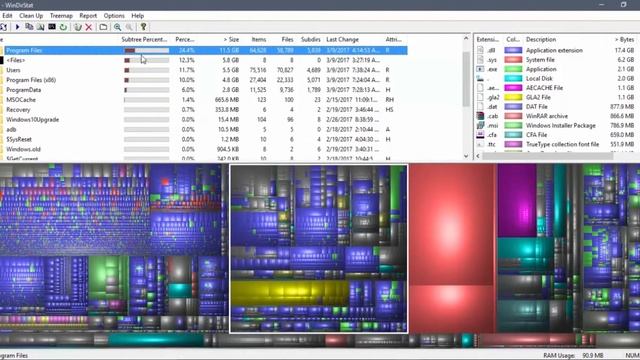Screen dimensions: 640x360
Task: Click the red X permanent delete icon
Action: [x=89, y=27]
